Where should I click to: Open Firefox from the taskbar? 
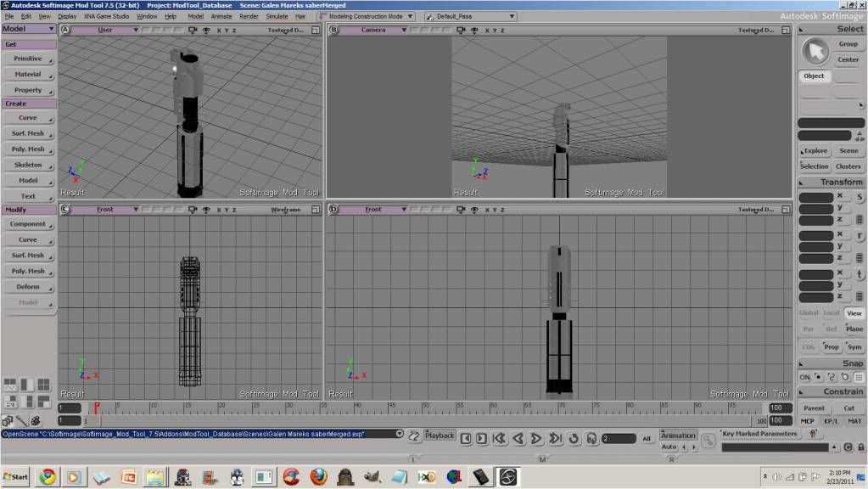pyautogui.click(x=318, y=477)
